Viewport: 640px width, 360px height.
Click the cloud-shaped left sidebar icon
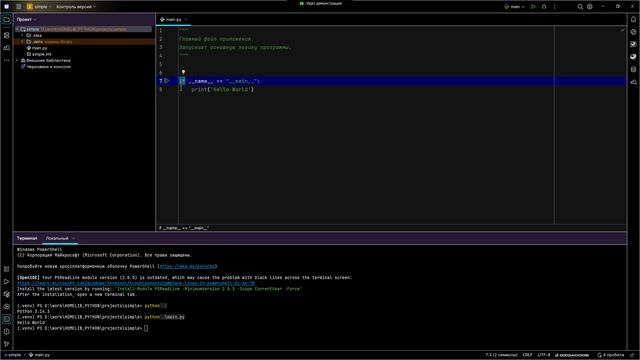[x=7, y=48]
